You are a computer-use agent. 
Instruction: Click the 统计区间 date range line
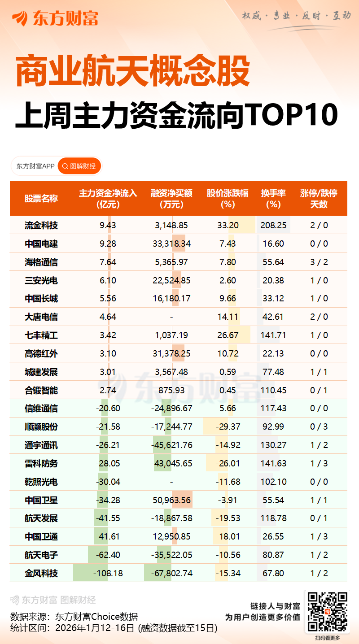coord(114,628)
